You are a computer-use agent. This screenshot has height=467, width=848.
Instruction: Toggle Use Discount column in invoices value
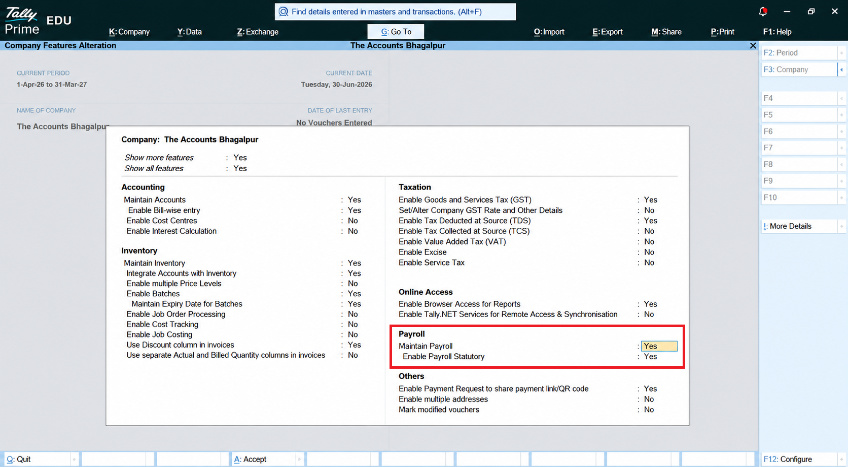coord(354,345)
